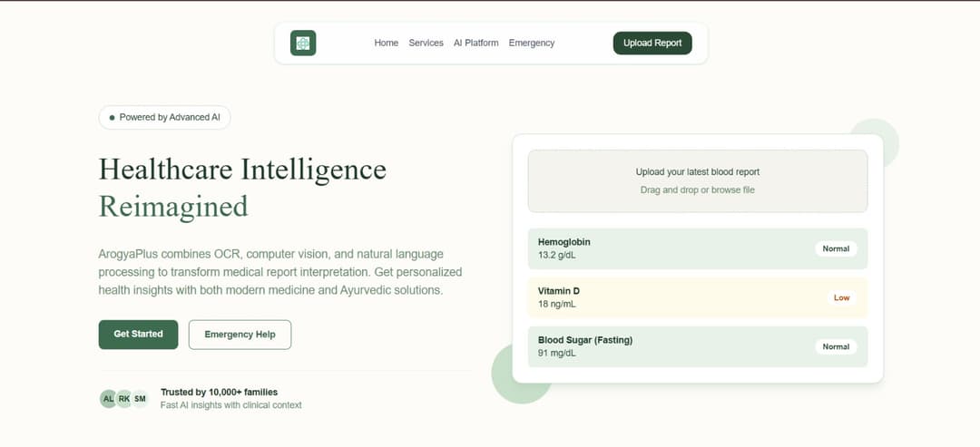Click the Trusted by 10,000+ families text

[x=219, y=392]
